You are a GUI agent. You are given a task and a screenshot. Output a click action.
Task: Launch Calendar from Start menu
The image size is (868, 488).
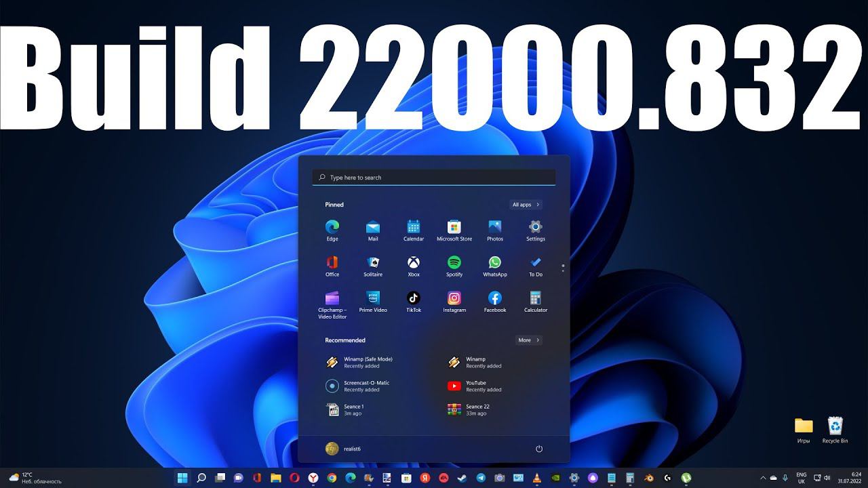414,230
